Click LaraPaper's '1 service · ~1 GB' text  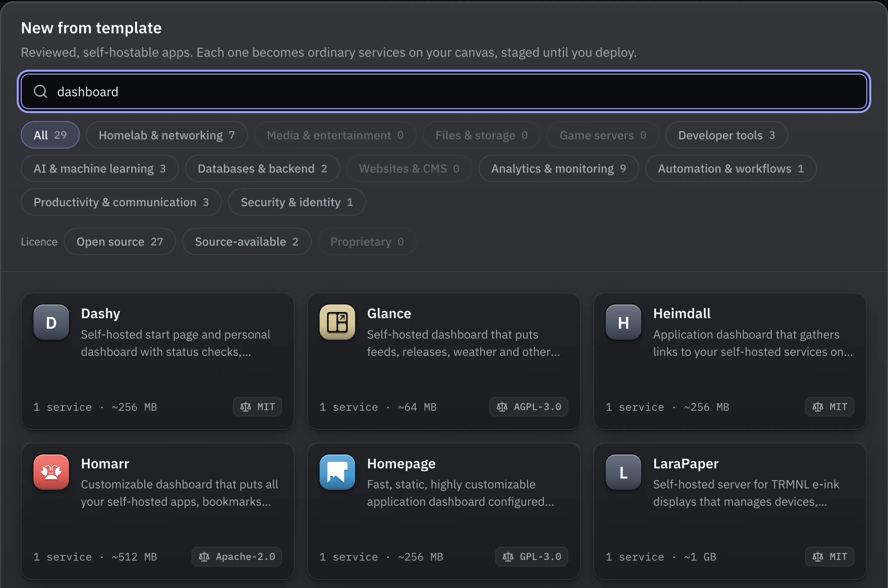(661, 557)
